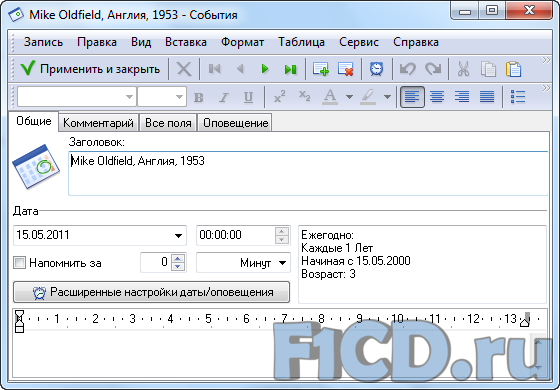Open the font name combo box

tap(77, 97)
